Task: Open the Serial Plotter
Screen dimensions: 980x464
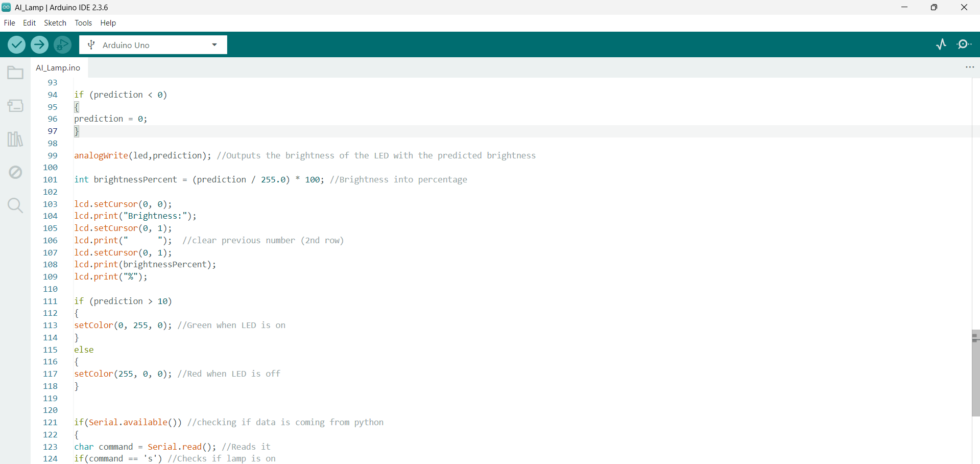Action: 941,44
